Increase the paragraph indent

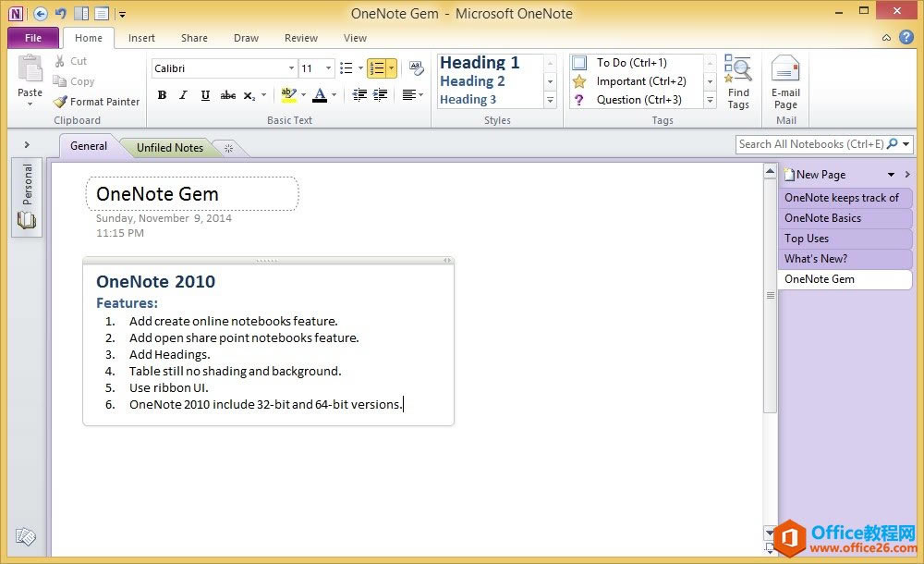[x=381, y=95]
